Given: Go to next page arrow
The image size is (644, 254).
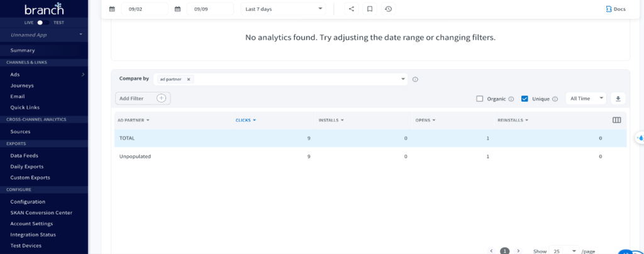Looking at the screenshot, I should [518, 250].
